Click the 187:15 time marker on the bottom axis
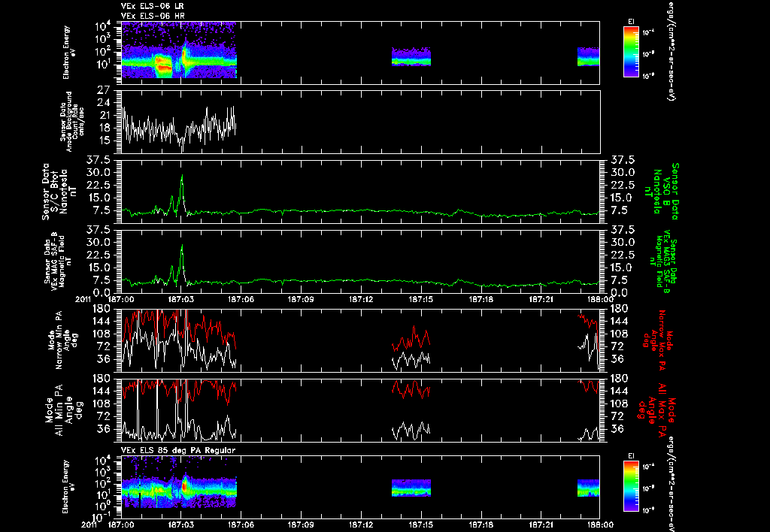The width and height of the screenshot is (770, 532). click(x=421, y=524)
